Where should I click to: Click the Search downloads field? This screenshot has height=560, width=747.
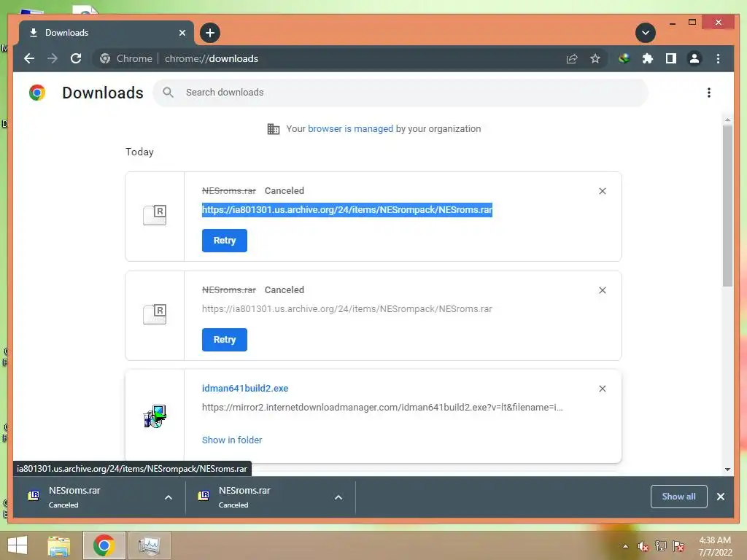point(400,93)
